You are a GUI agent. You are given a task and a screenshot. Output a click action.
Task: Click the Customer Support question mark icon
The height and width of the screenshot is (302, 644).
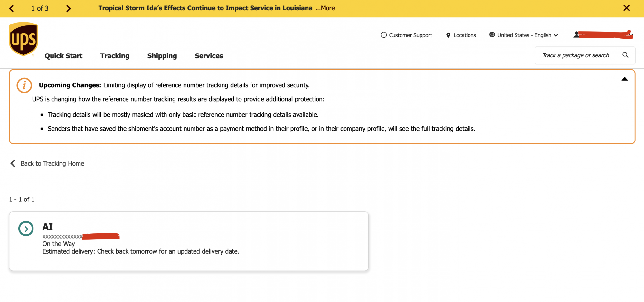click(x=384, y=35)
